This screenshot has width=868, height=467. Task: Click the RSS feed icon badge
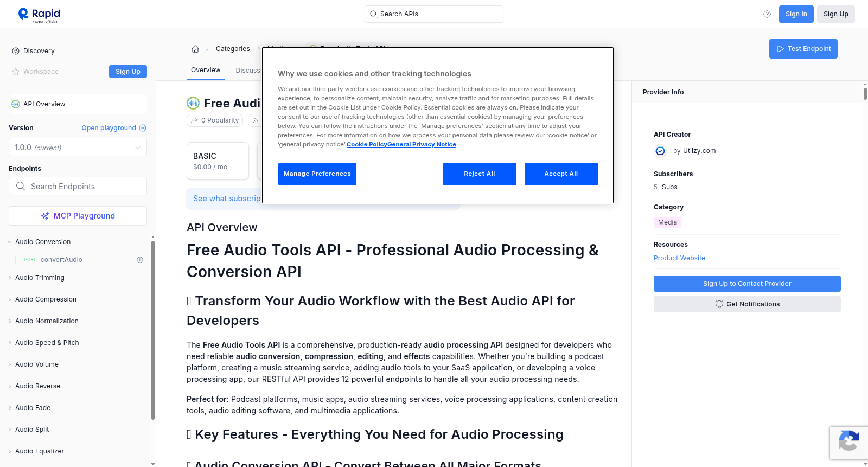point(255,120)
